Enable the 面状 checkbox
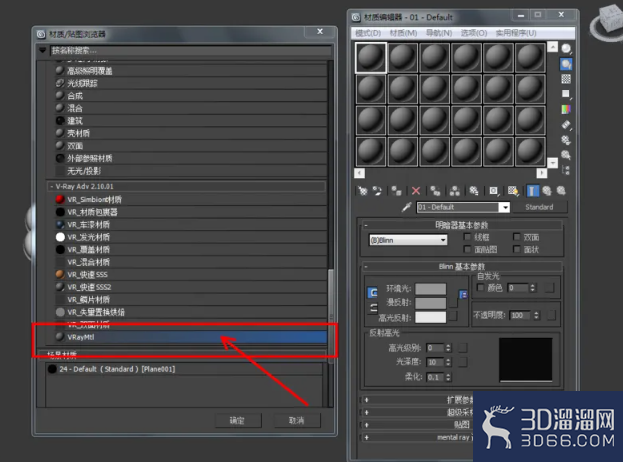 tap(517, 249)
